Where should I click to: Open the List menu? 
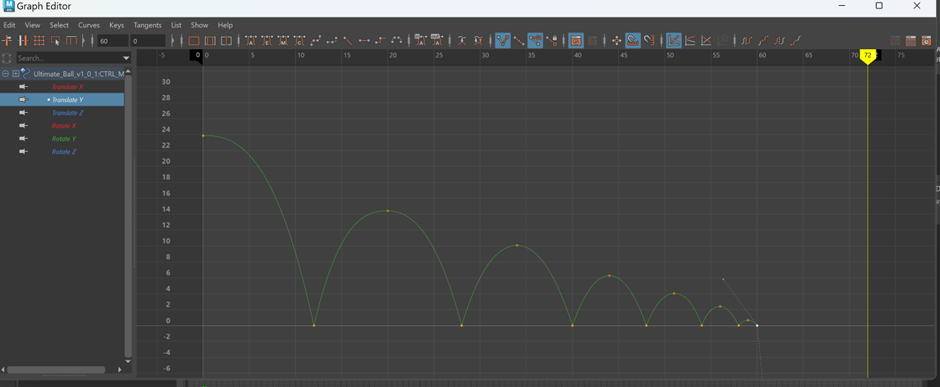coord(176,25)
